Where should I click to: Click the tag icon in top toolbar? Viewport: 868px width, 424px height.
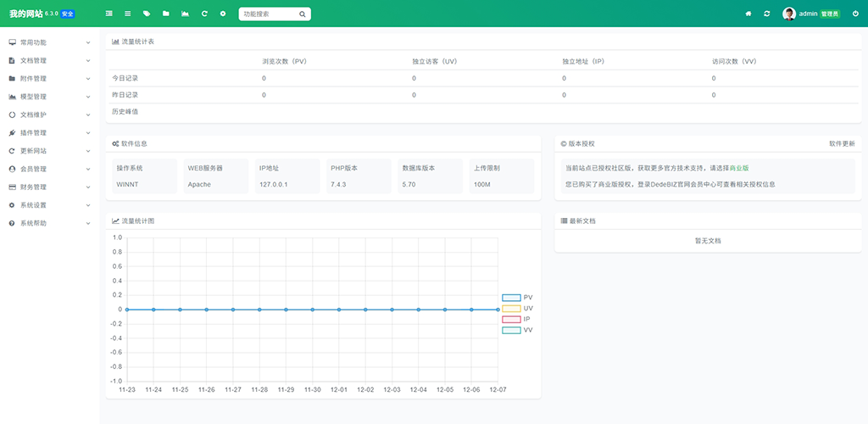click(x=147, y=14)
